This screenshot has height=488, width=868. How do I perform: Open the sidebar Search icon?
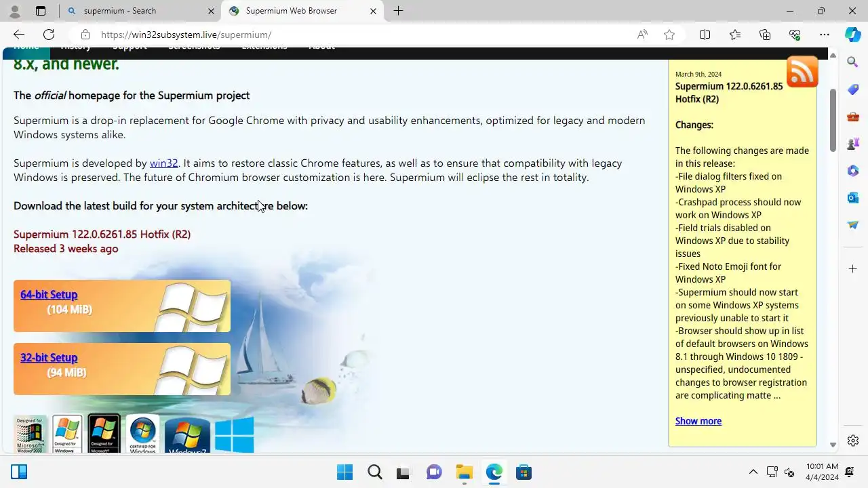[x=852, y=62]
